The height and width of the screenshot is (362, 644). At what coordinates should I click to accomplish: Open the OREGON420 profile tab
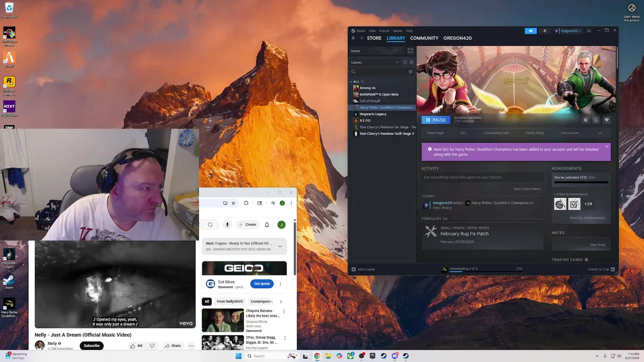click(x=457, y=38)
